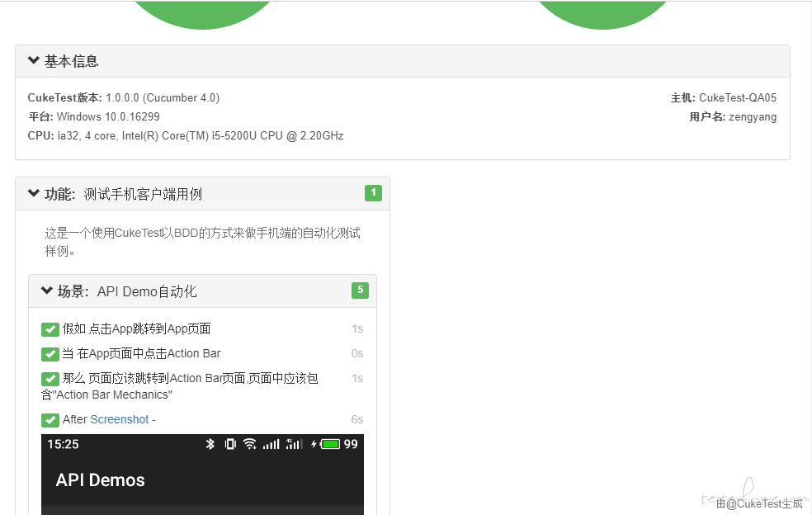
Task: Collapse the 功能: 测试手机客户端用例 section
Action: pyautogui.click(x=34, y=193)
